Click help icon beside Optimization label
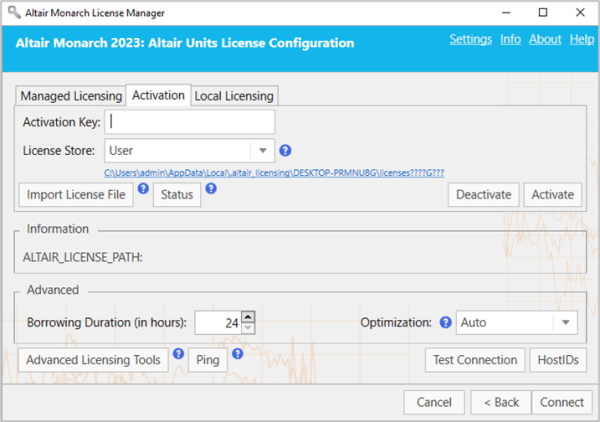 (x=446, y=323)
